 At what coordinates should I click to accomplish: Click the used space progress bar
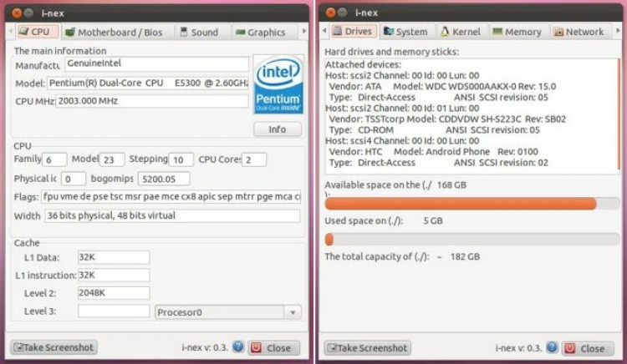(x=461, y=240)
